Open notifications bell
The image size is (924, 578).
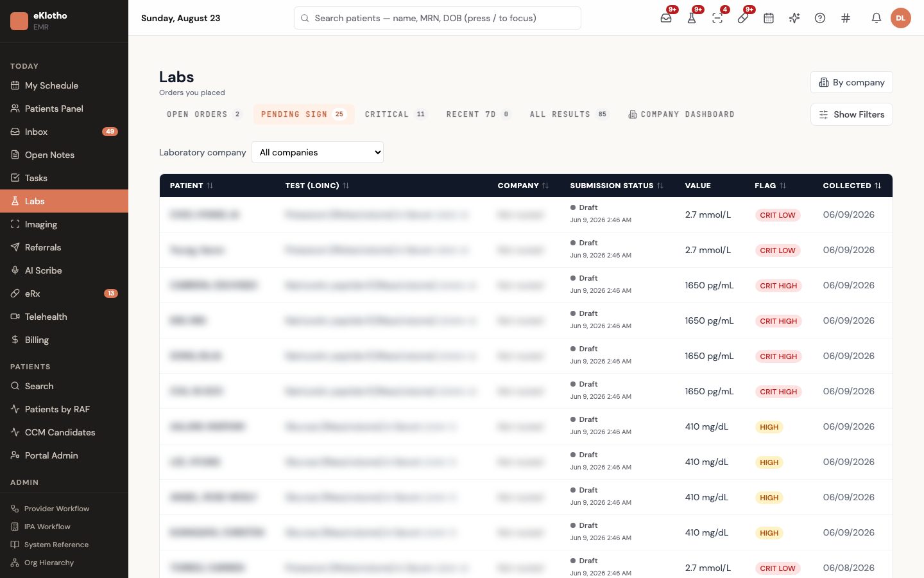pyautogui.click(x=877, y=18)
